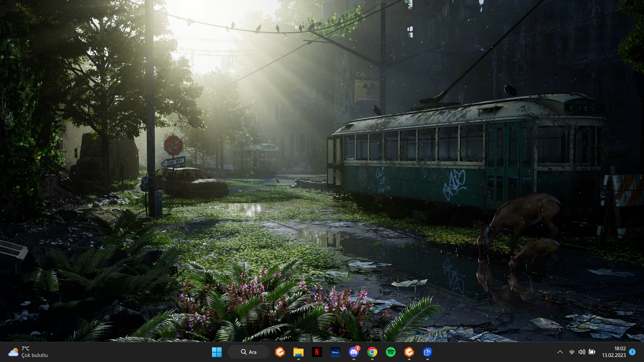Click the Ara search box
Viewport: 644px width, 362px height.
248,352
